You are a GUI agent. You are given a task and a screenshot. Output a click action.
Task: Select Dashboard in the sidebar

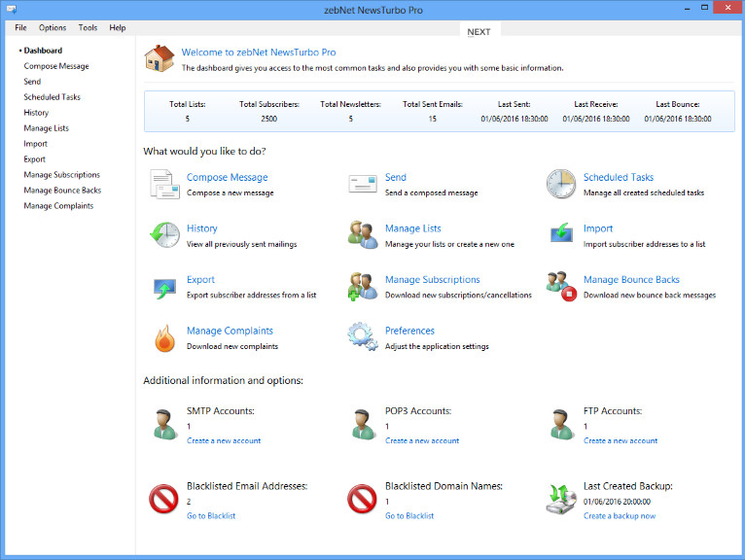(43, 51)
